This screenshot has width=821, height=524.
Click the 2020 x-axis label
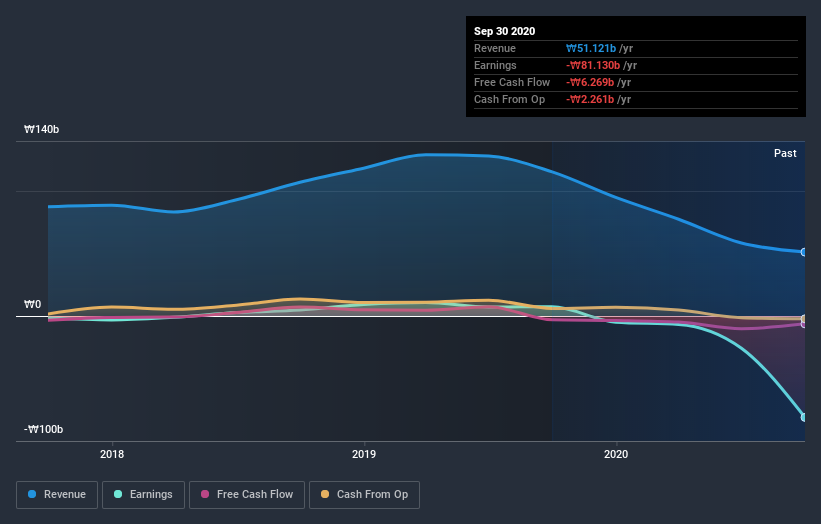[616, 454]
